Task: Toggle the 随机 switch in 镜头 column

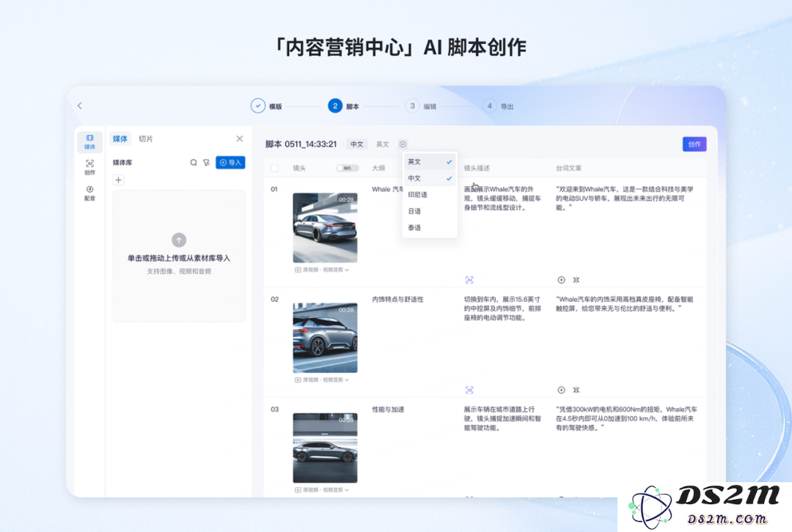Action: [x=348, y=168]
